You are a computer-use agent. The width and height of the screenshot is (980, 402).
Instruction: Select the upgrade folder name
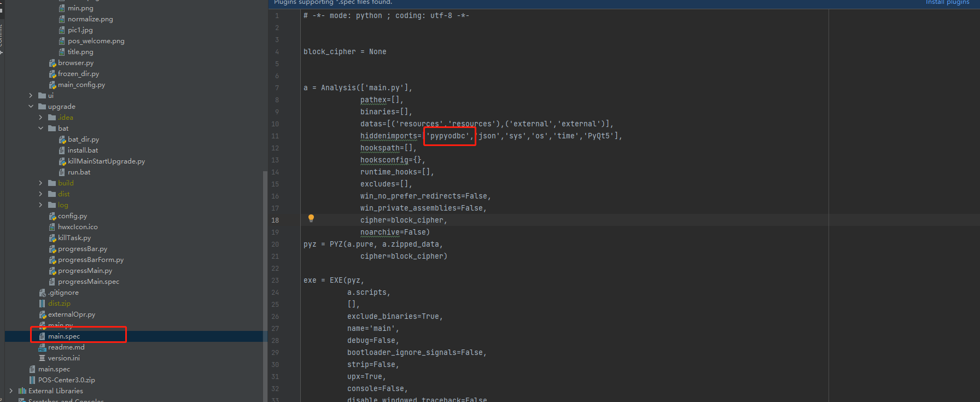pyautogui.click(x=62, y=107)
